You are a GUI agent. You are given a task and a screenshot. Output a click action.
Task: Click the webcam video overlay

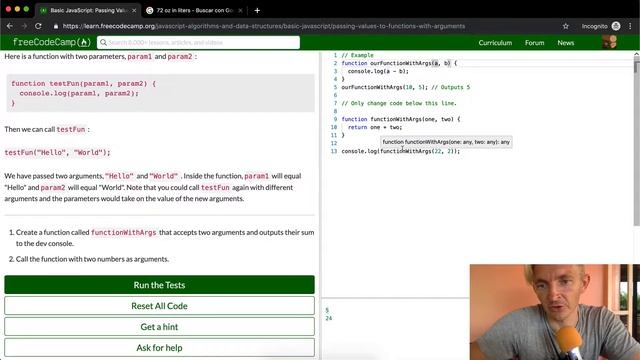click(x=555, y=312)
